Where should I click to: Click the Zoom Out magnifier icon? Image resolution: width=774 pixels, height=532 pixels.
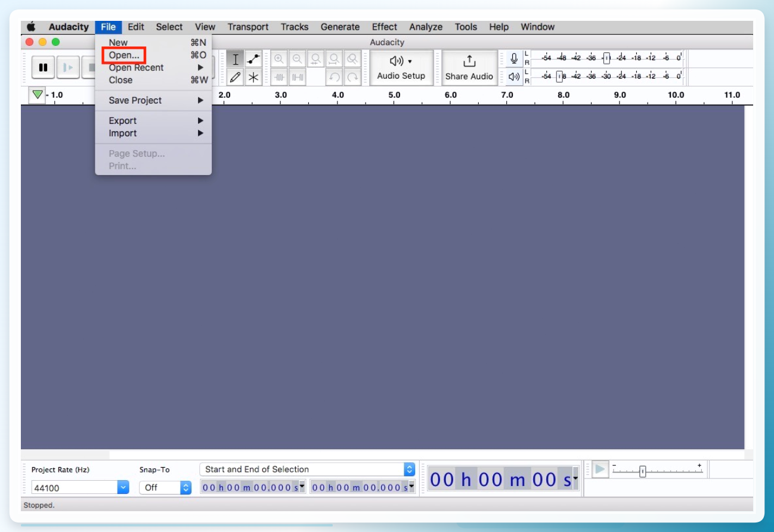pos(297,59)
